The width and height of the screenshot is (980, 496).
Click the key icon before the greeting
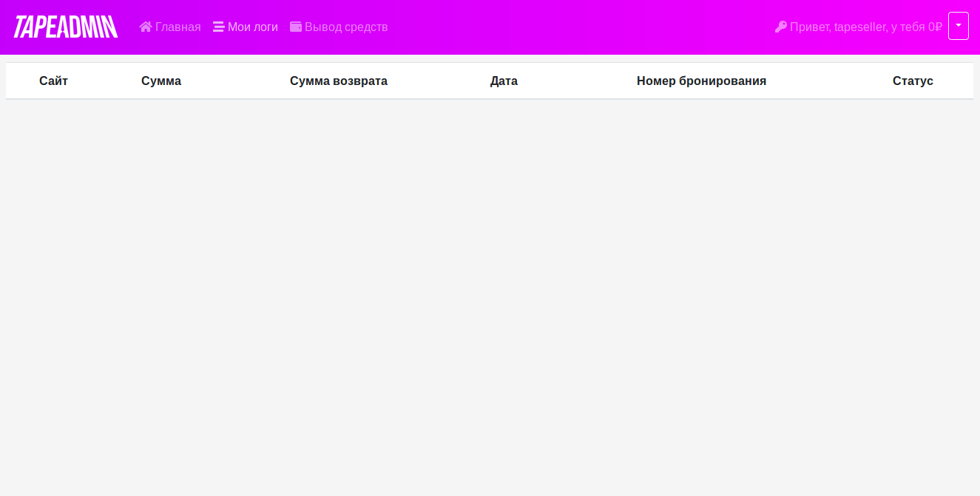pos(781,27)
